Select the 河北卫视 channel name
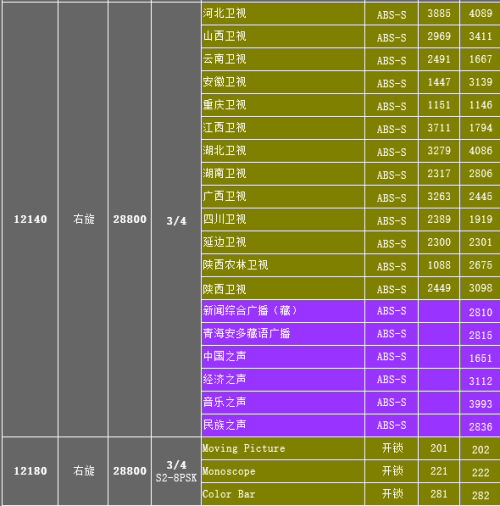500x506 pixels. click(224, 13)
